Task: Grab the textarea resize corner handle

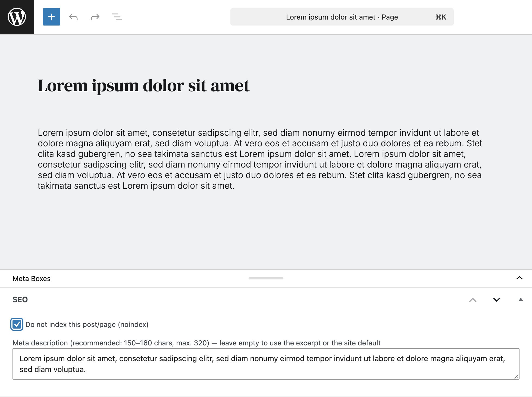Action: [x=517, y=376]
